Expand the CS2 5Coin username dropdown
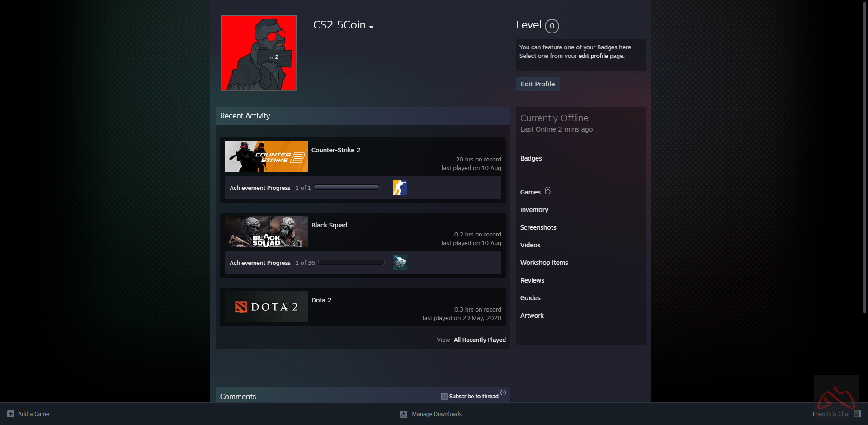The width and height of the screenshot is (868, 425). coord(371,27)
